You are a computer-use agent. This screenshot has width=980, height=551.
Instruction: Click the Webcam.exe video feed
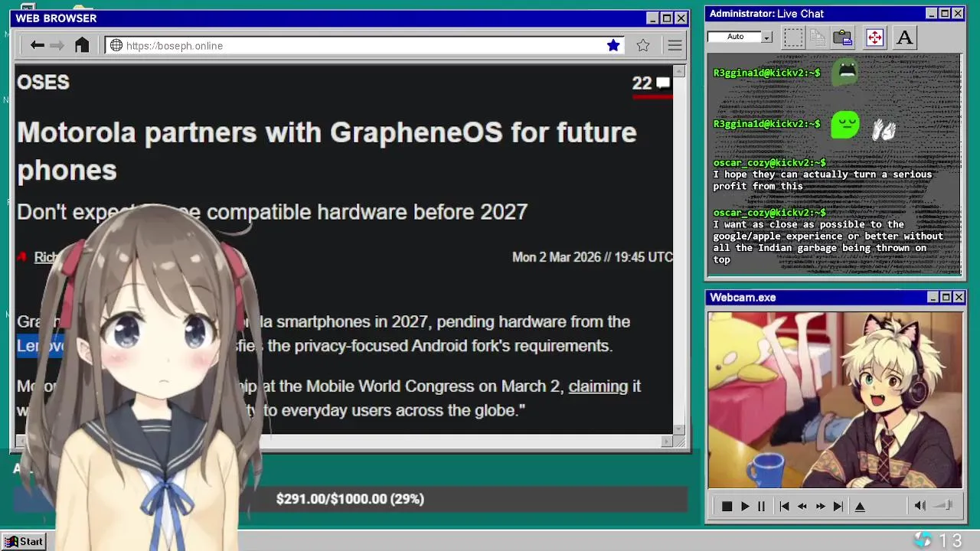[835, 399]
